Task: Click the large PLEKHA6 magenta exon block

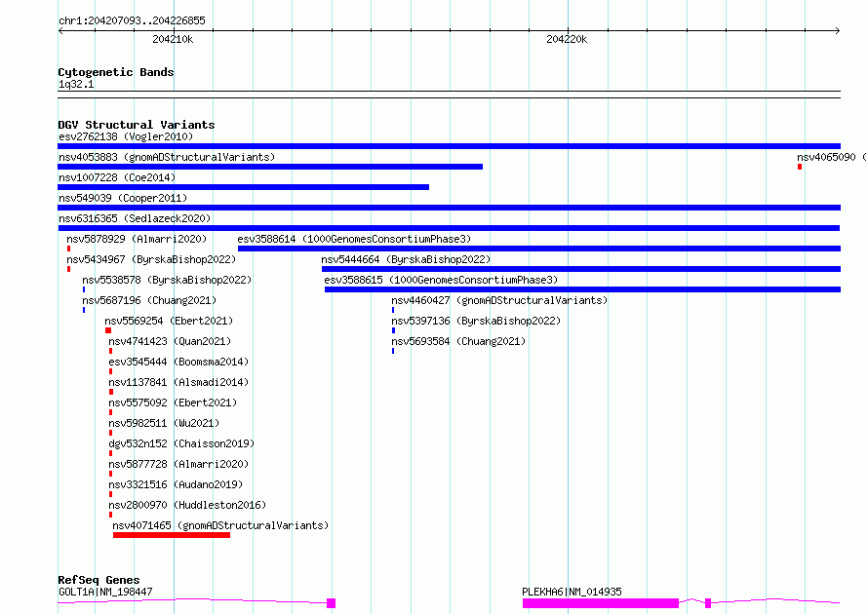Action: [x=601, y=603]
